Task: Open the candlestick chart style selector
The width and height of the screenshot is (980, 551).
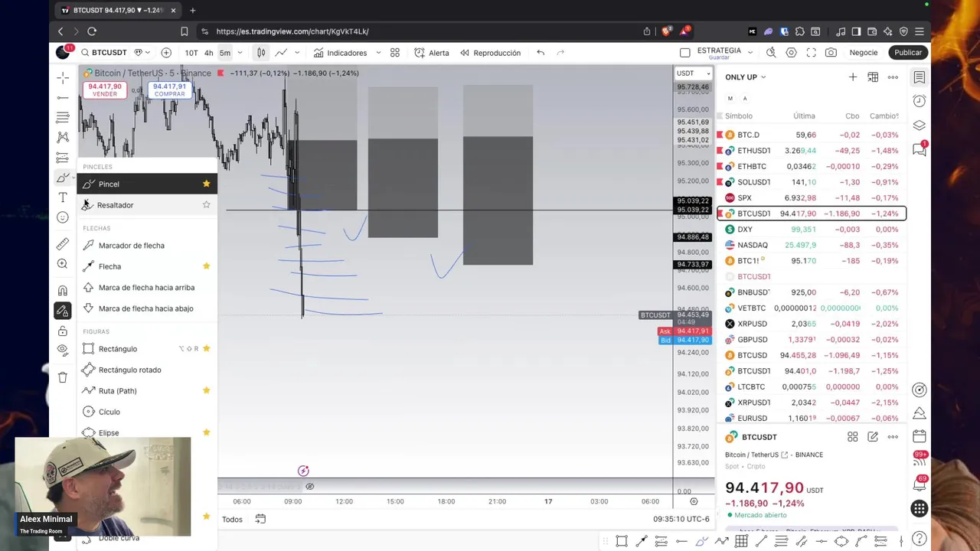Action: [x=261, y=53]
